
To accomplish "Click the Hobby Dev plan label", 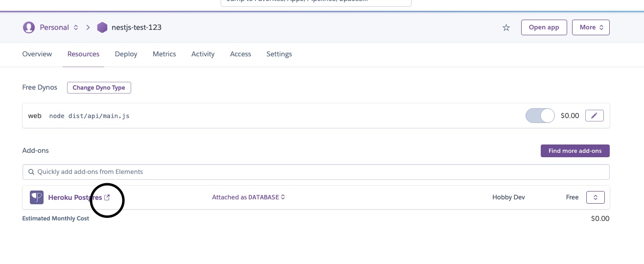I will (x=508, y=197).
